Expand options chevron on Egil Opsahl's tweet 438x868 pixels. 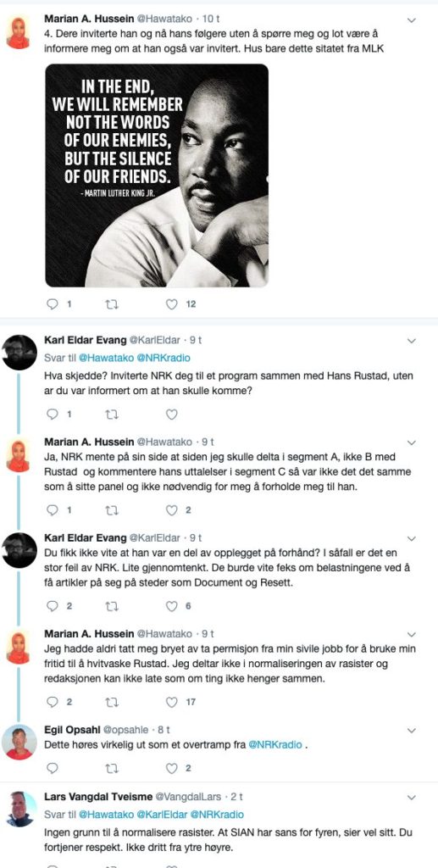tap(411, 731)
